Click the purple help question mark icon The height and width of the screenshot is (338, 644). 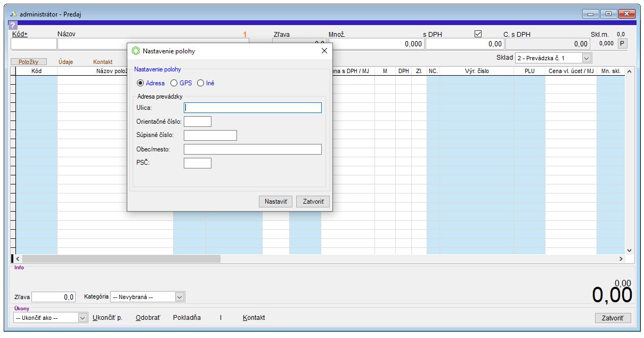pyautogui.click(x=13, y=25)
